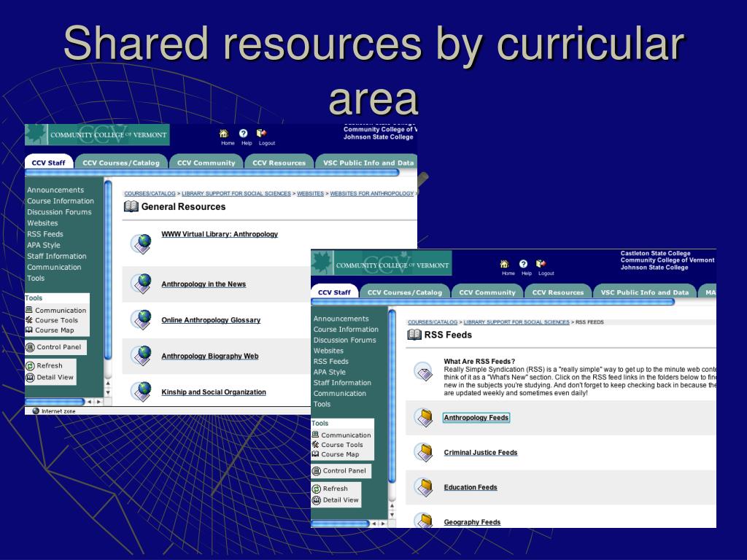Open Anthropology in the News link
The image size is (747, 560).
coord(204,284)
